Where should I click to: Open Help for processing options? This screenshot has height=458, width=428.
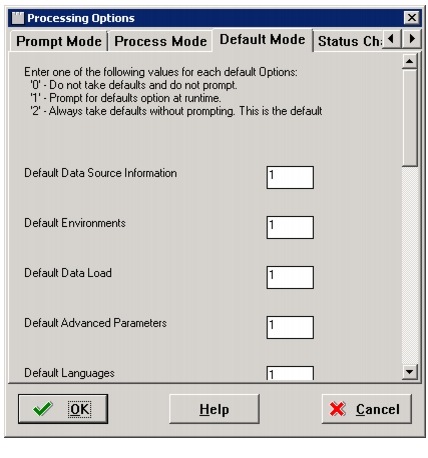point(214,409)
